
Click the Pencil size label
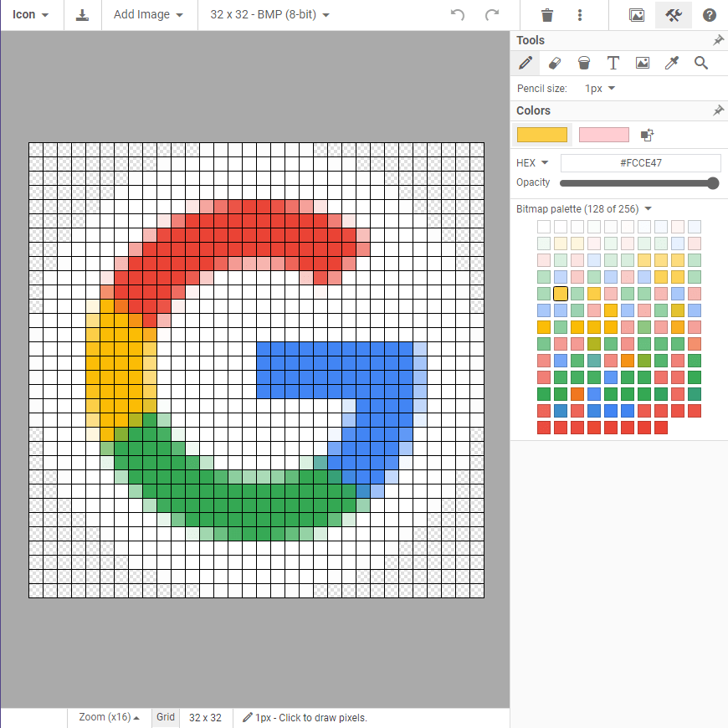542,88
